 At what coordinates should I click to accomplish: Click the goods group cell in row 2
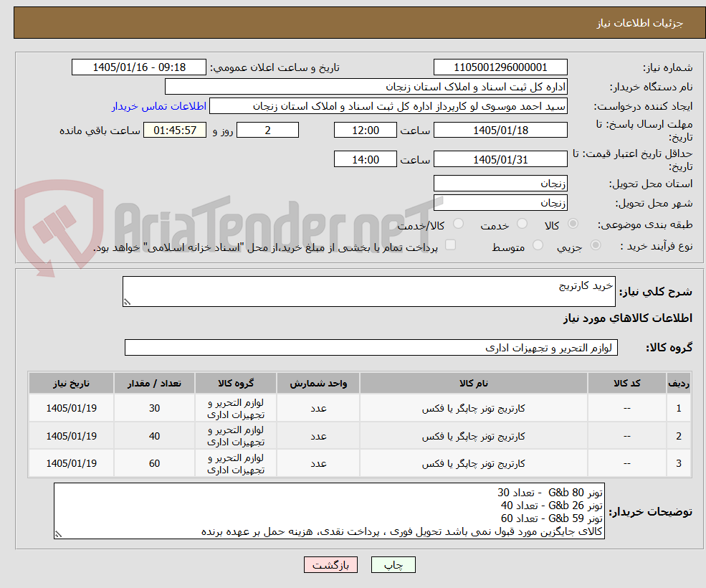click(236, 436)
